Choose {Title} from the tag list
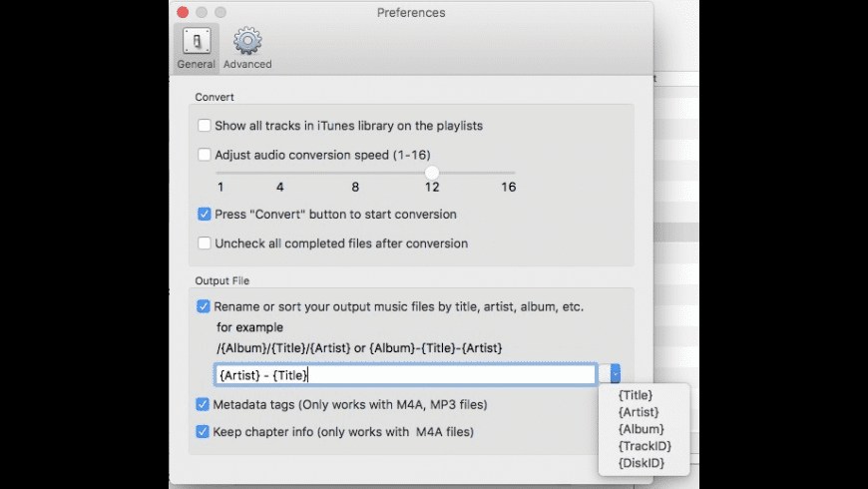This screenshot has height=489, width=868. (x=636, y=395)
